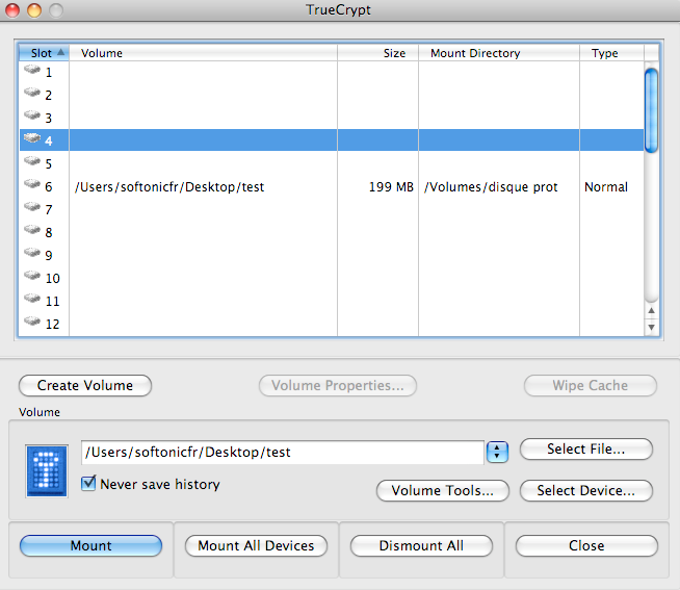This screenshot has height=590, width=680.
Task: Click the drive icon for slot 2
Action: tap(32, 92)
